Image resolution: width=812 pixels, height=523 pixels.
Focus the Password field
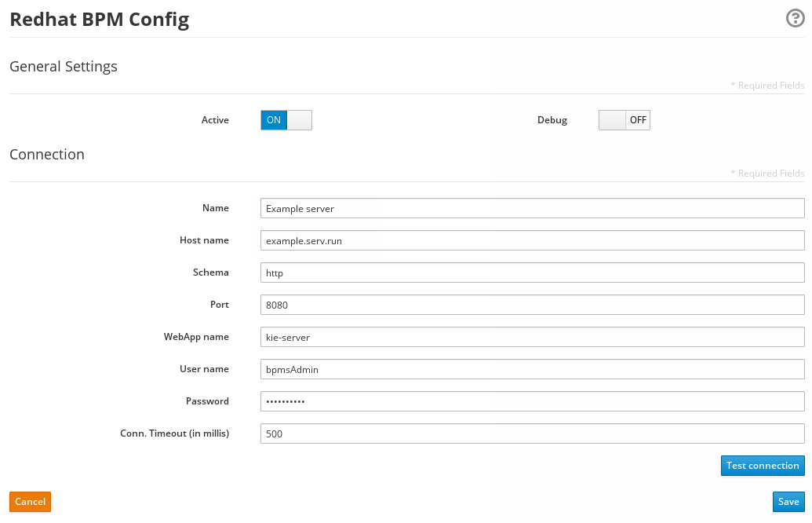click(x=533, y=401)
